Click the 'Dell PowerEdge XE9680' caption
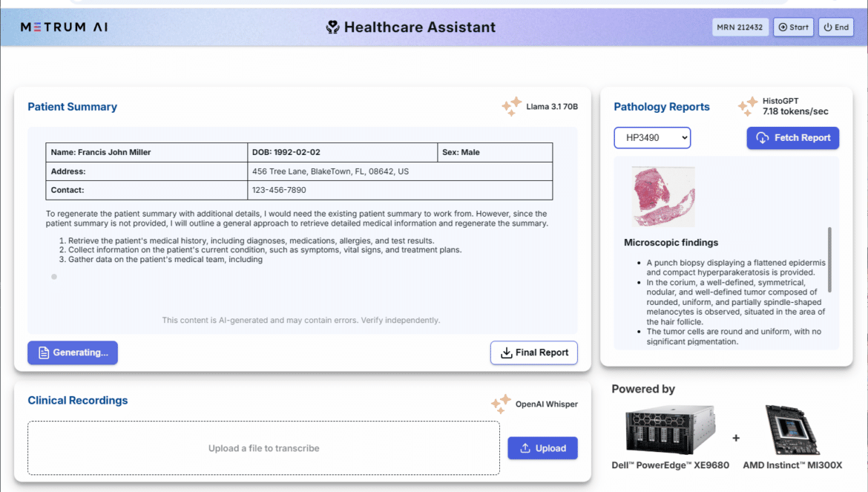Image resolution: width=868 pixels, height=492 pixels. pos(671,465)
